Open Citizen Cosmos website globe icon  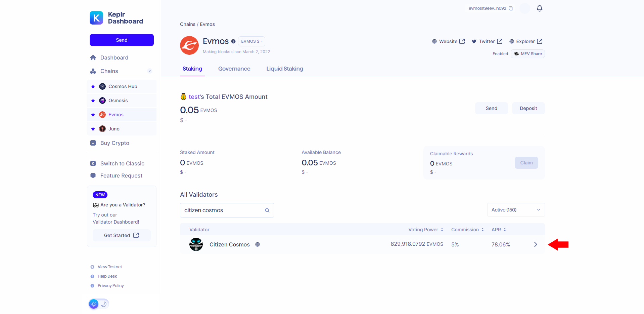tap(258, 244)
